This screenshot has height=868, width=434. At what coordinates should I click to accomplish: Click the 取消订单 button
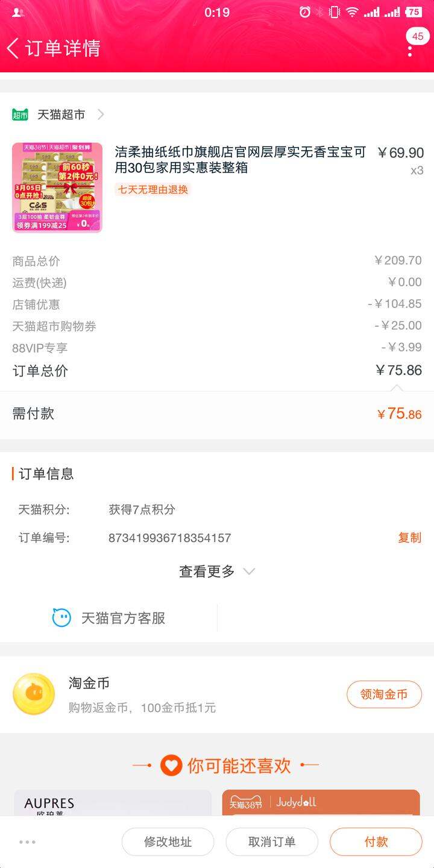272,842
